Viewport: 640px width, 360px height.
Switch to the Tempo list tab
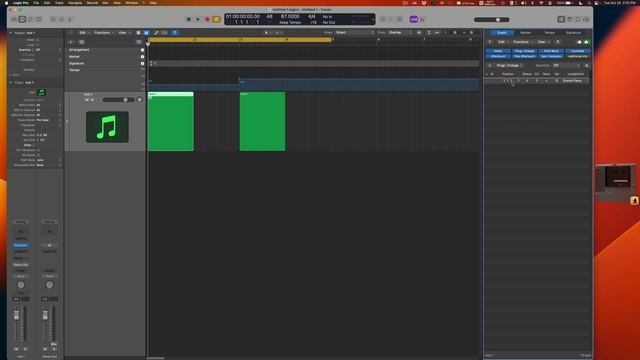pos(549,33)
